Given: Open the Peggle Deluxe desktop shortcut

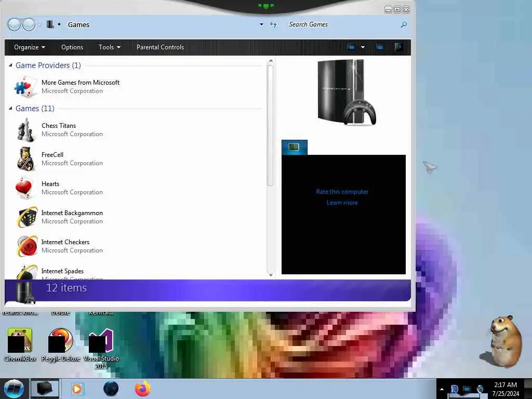Looking at the screenshot, I should click(61, 345).
